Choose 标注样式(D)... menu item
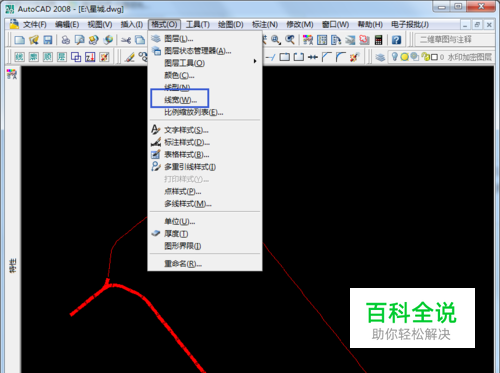The width and height of the screenshot is (500, 373). coord(205,142)
